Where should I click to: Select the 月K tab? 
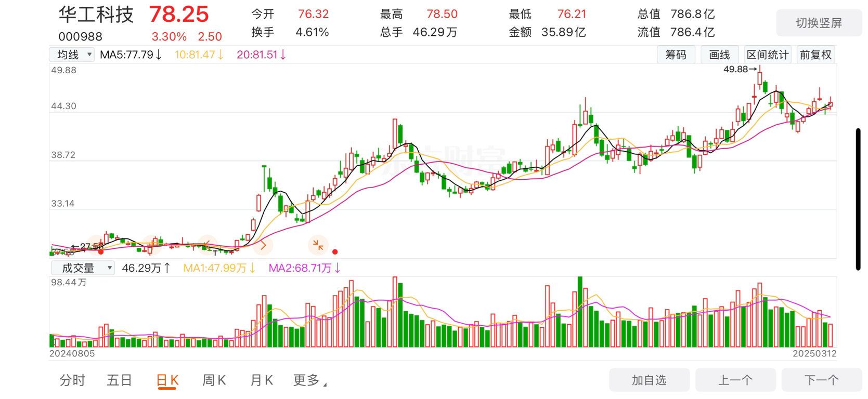tap(262, 380)
